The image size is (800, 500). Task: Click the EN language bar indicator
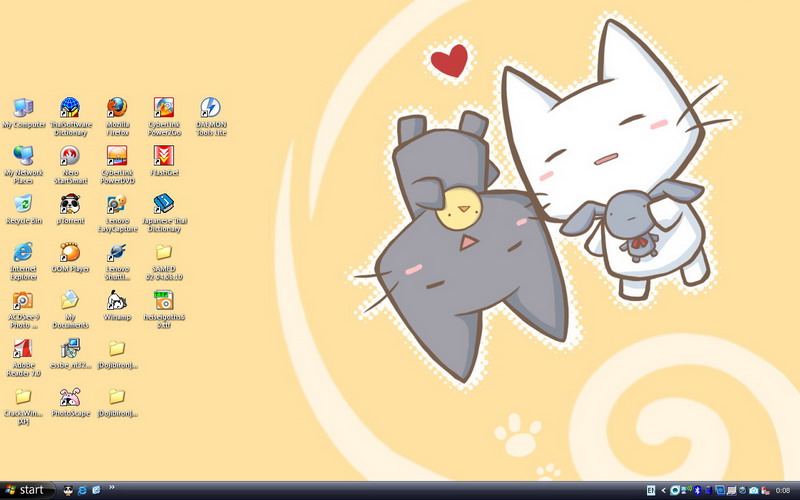click(651, 490)
